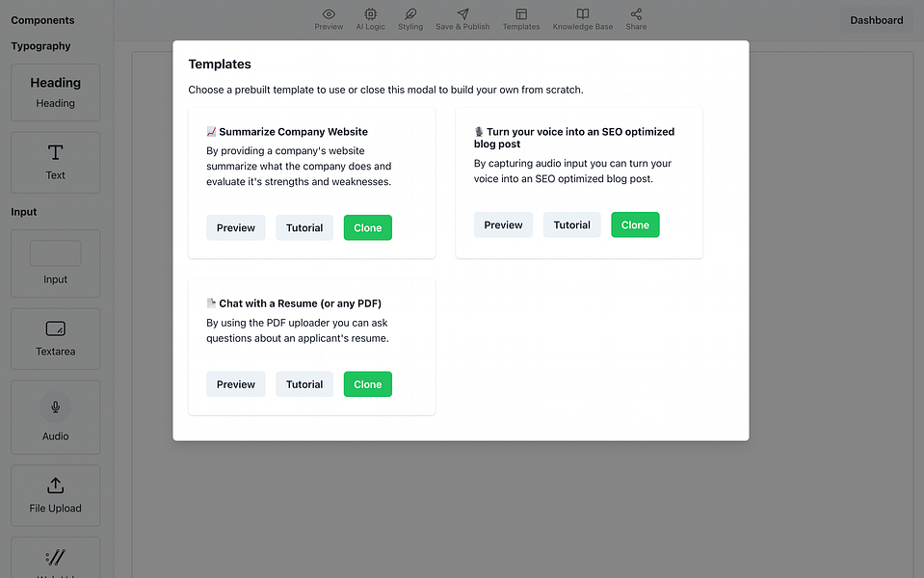Preview the Chat with a Resume template

click(x=235, y=383)
